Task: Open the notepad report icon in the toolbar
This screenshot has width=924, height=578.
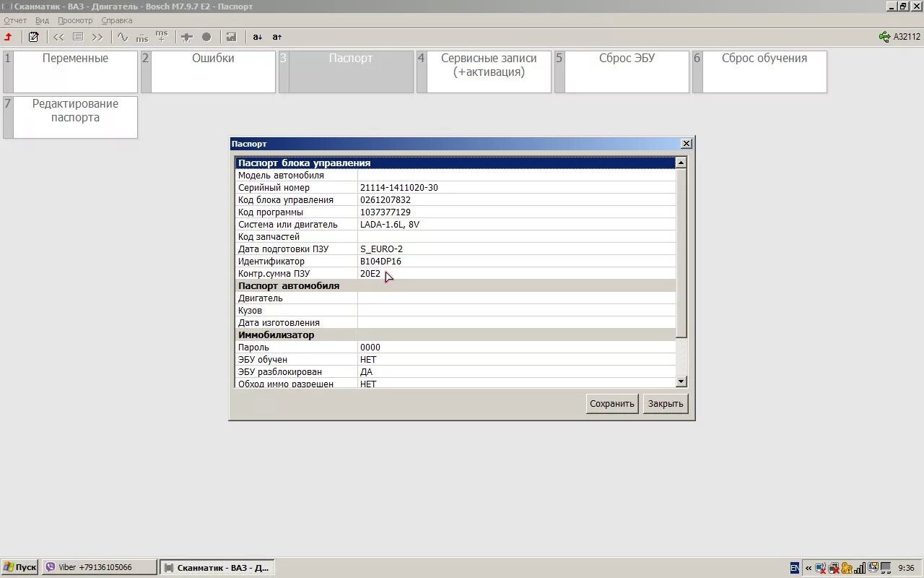Action: [x=33, y=37]
